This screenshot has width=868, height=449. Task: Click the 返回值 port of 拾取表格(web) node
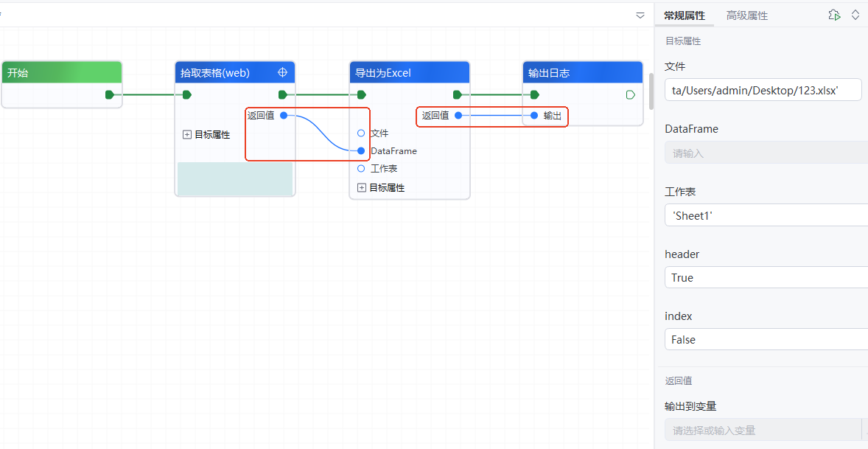pyautogui.click(x=284, y=115)
